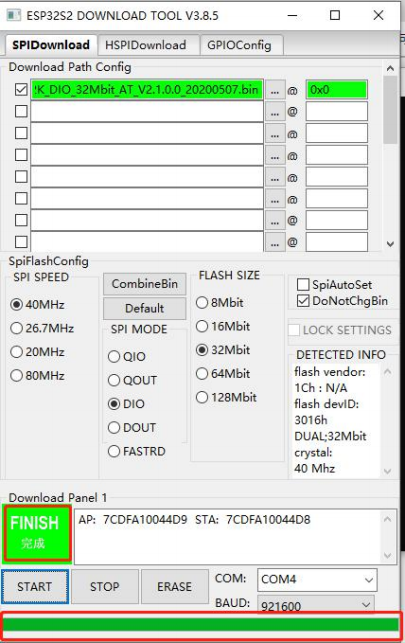
Task: Enable the SpiAutoSet checkbox
Action: (x=303, y=285)
